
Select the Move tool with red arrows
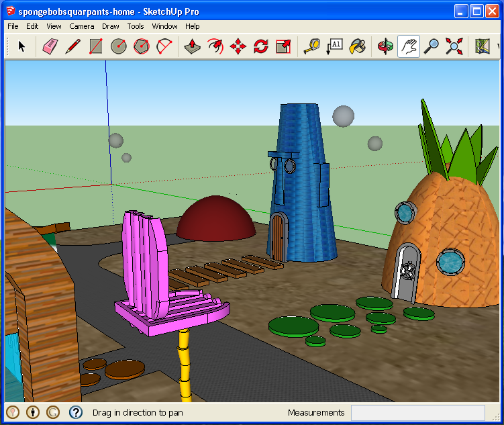238,46
